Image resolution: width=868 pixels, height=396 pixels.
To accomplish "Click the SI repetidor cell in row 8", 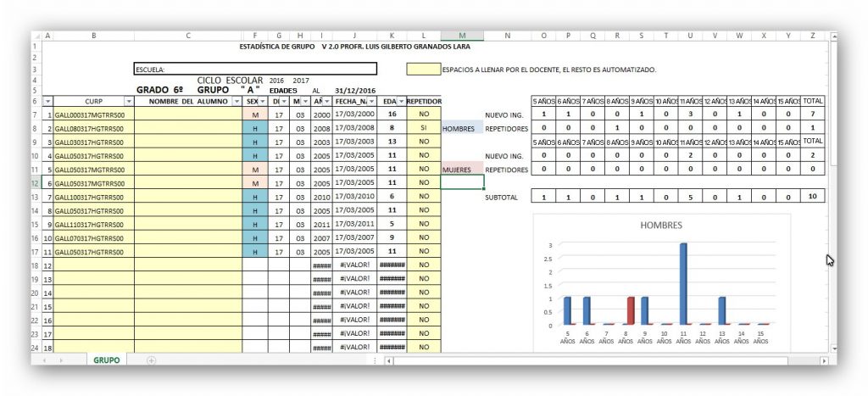I will coord(423,128).
